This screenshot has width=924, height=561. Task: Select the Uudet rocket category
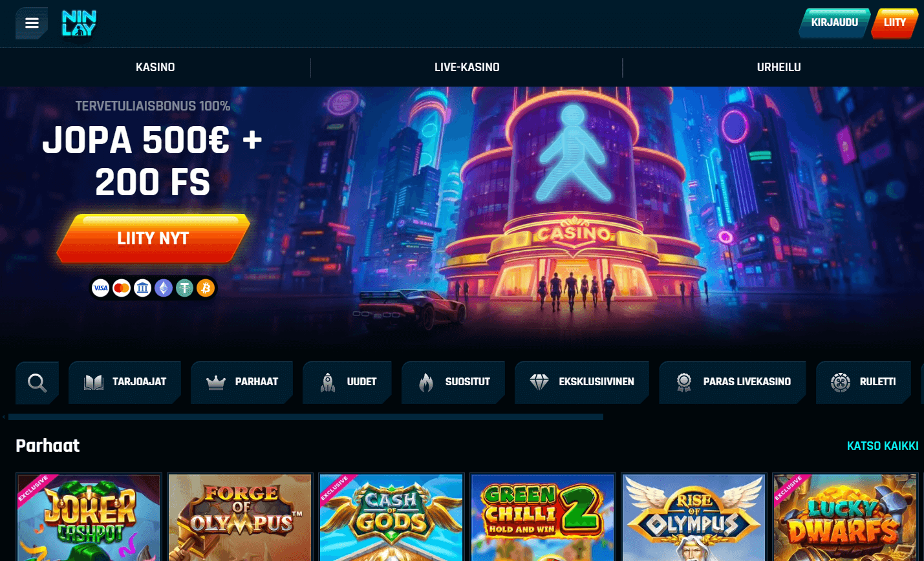point(347,383)
